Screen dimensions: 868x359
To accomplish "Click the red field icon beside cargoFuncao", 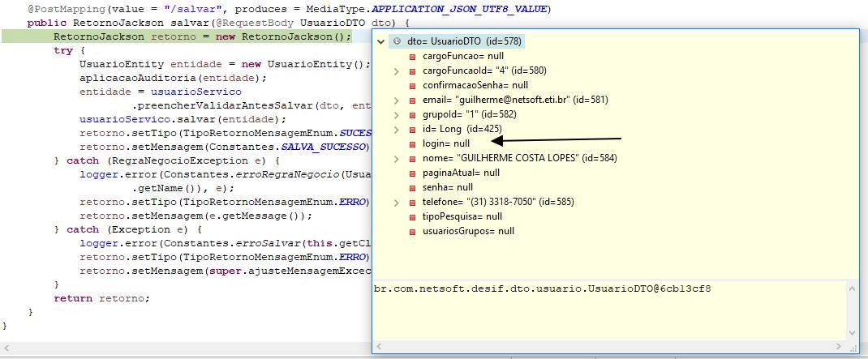I will [x=412, y=57].
